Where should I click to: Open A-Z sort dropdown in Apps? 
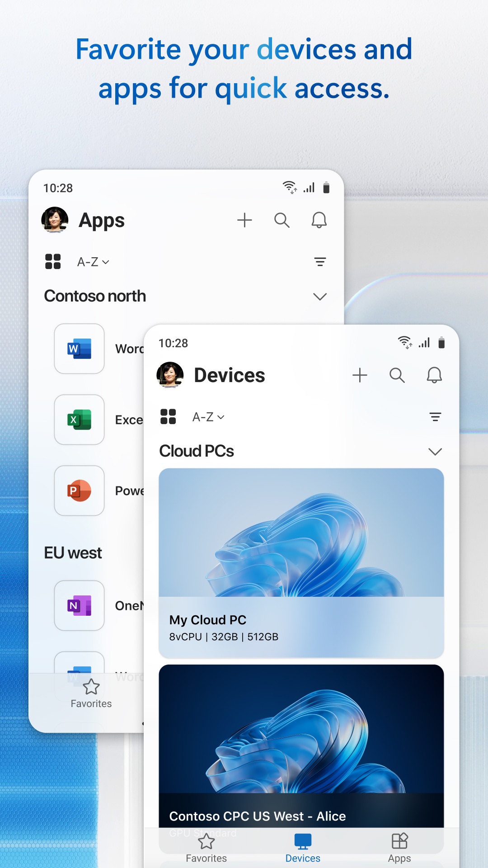93,262
